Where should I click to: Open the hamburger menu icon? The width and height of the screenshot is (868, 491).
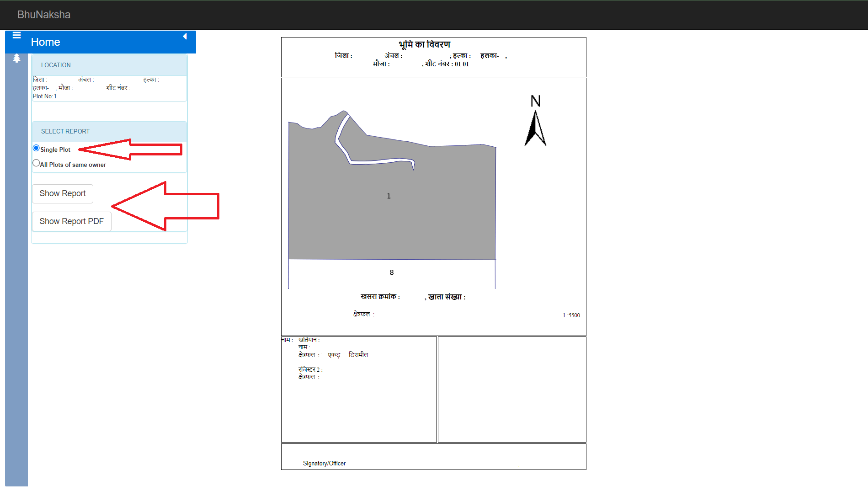click(x=16, y=35)
